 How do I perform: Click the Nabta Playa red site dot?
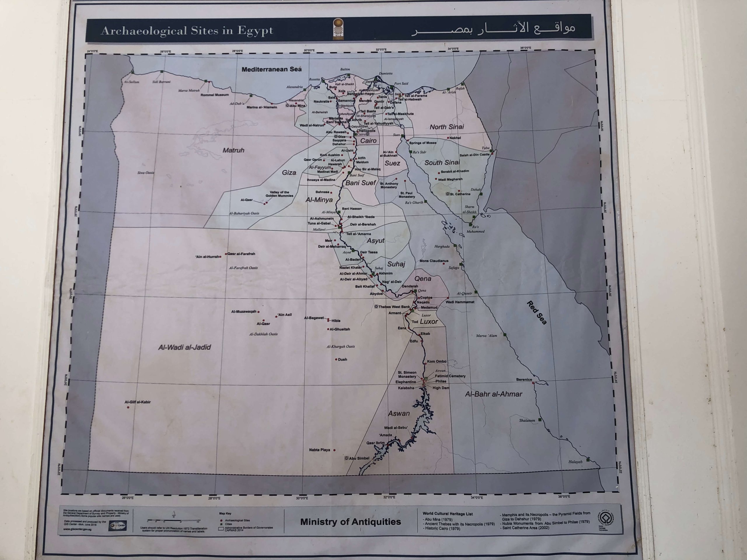[x=334, y=450]
